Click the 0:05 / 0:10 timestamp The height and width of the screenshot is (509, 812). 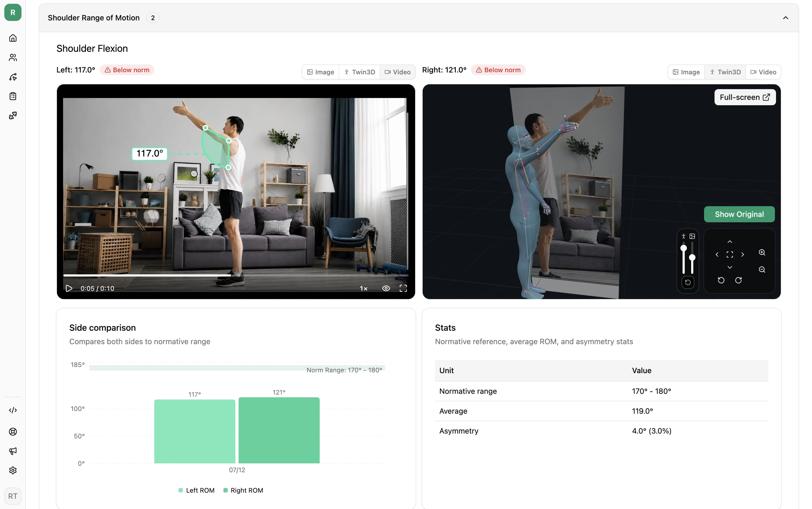tap(97, 289)
